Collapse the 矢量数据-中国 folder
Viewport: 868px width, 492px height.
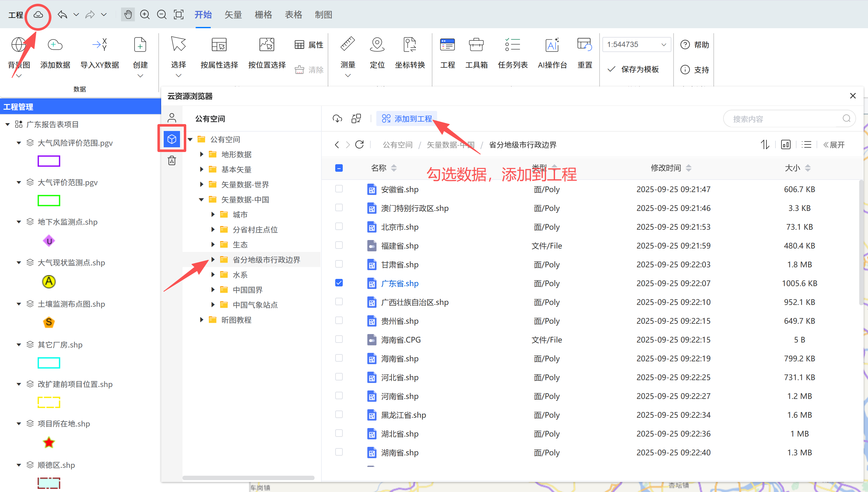click(x=202, y=200)
